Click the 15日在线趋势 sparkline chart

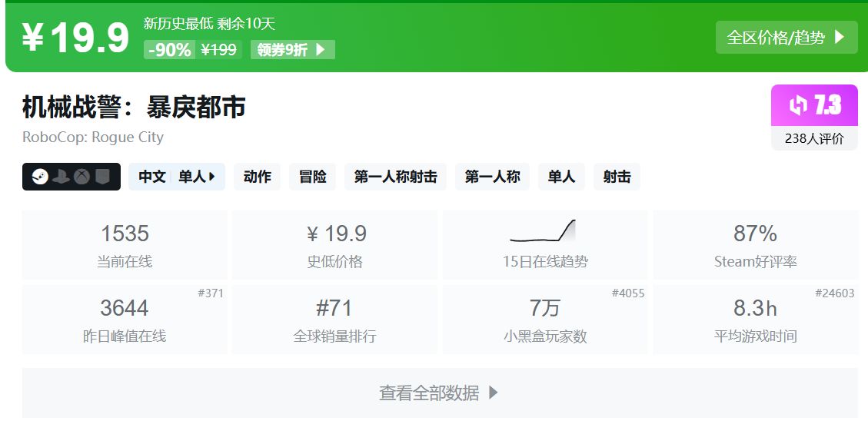(543, 230)
